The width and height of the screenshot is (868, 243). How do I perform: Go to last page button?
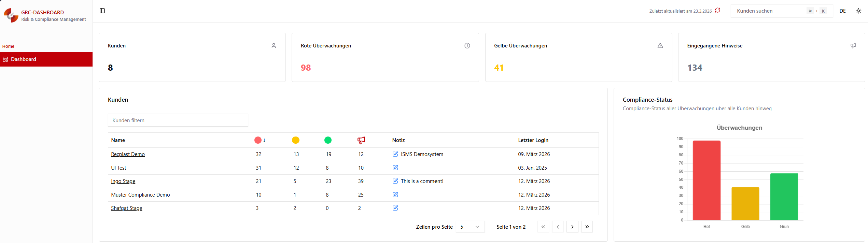point(587,227)
